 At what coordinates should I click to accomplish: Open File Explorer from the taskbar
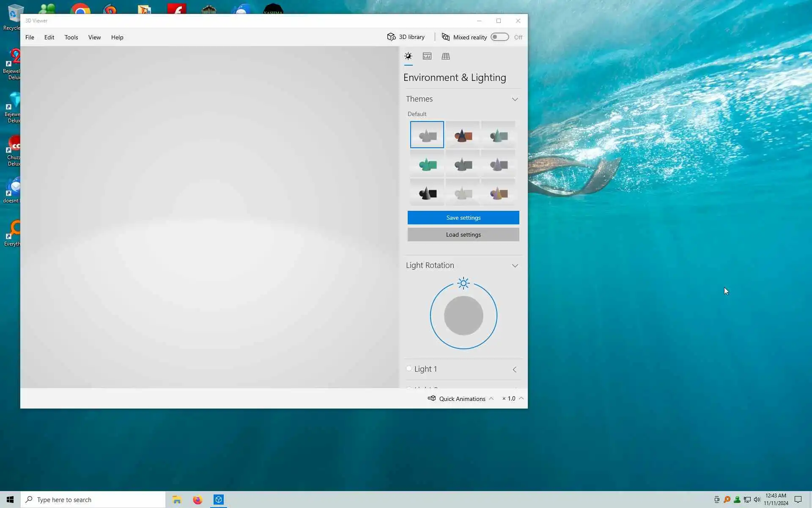coord(177,500)
